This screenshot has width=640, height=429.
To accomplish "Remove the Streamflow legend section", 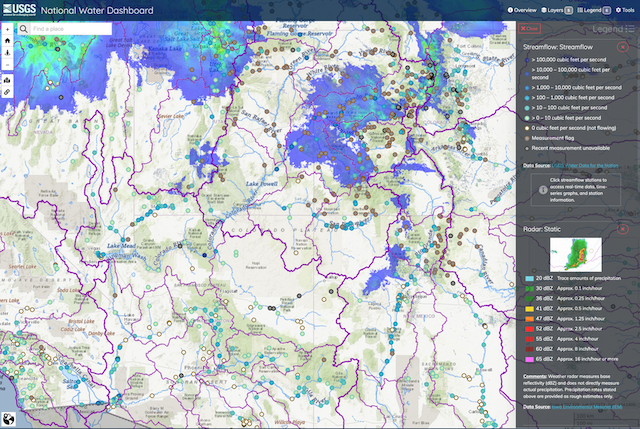I will coord(622,47).
